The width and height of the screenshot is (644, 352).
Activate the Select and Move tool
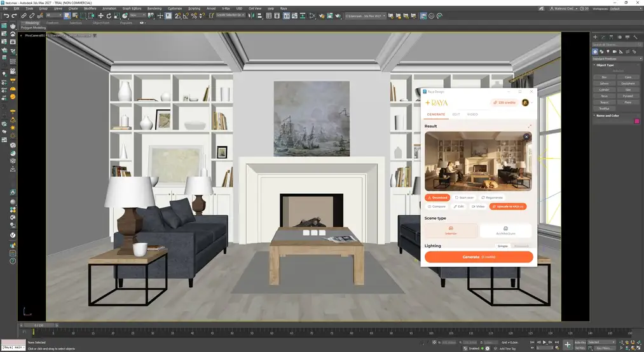click(100, 16)
